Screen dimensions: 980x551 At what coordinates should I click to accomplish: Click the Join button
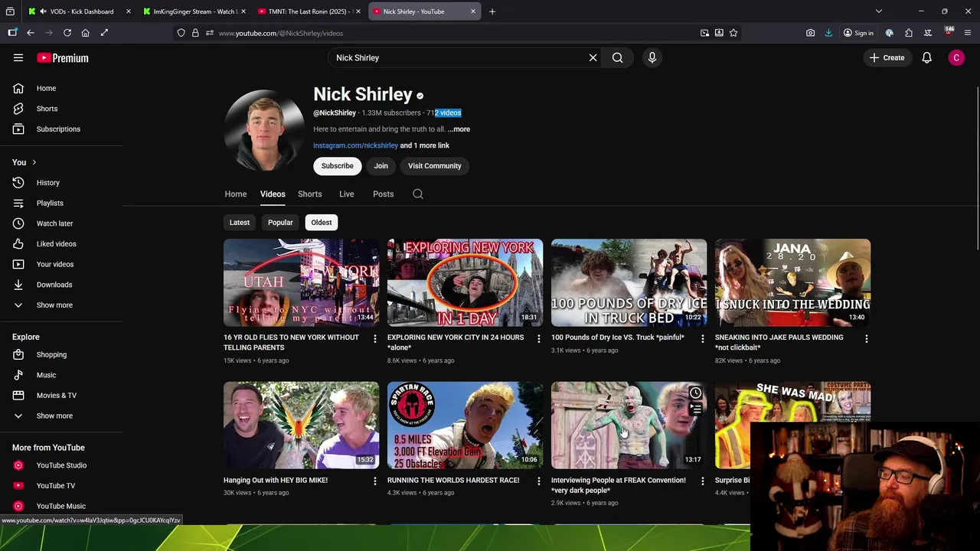381,165
